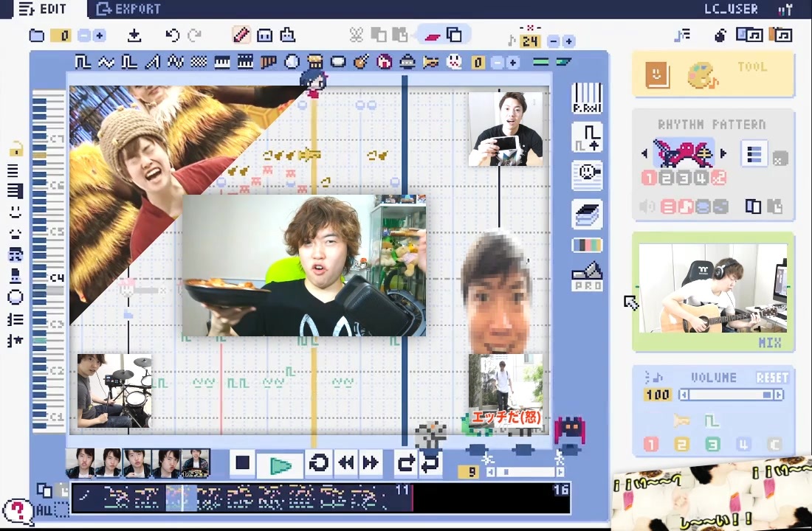Select the stamp tool
Screen dimensions: 812x531
287,35
